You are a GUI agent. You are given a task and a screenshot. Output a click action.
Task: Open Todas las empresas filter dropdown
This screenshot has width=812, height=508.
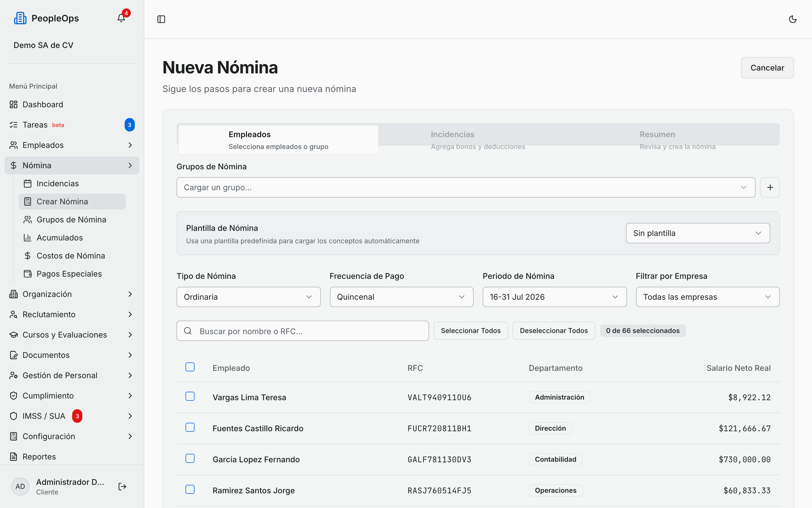[708, 297]
